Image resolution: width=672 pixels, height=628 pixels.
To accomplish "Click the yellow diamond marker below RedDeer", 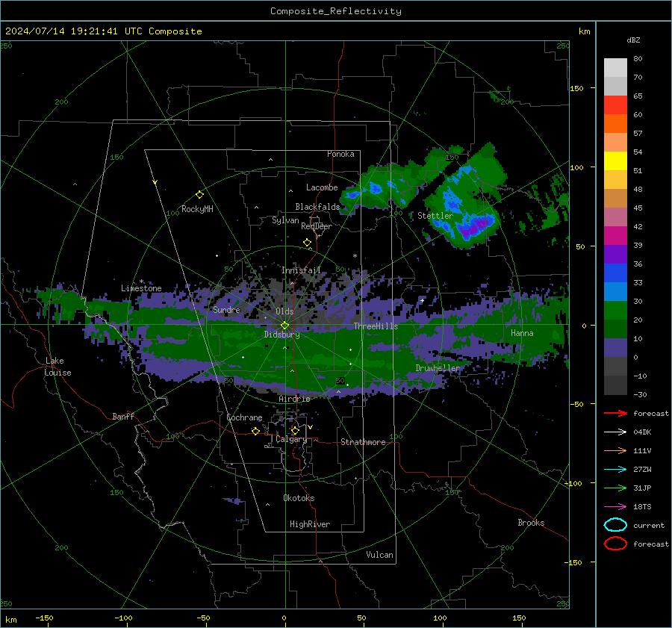I will point(308,243).
